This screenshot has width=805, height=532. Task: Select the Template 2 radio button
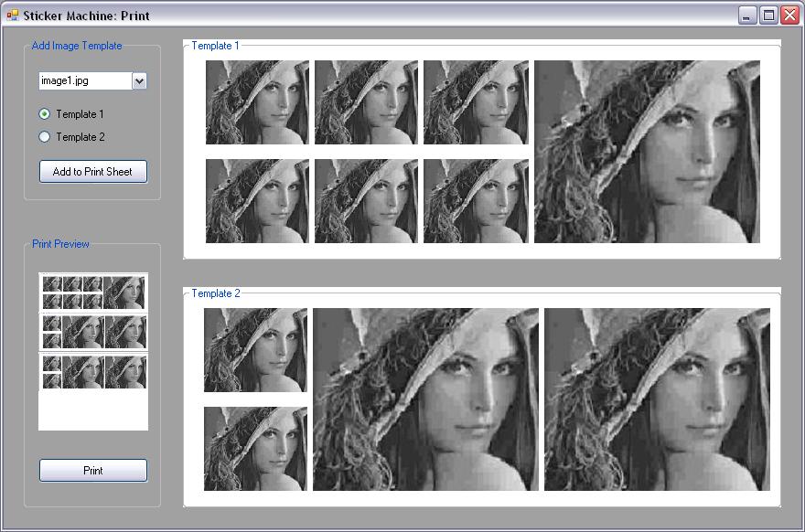click(45, 137)
